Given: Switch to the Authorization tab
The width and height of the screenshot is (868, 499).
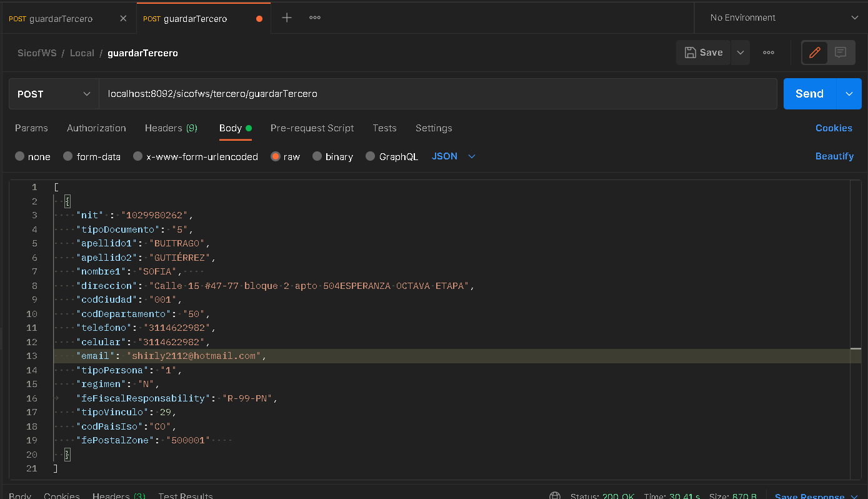Looking at the screenshot, I should tap(96, 128).
